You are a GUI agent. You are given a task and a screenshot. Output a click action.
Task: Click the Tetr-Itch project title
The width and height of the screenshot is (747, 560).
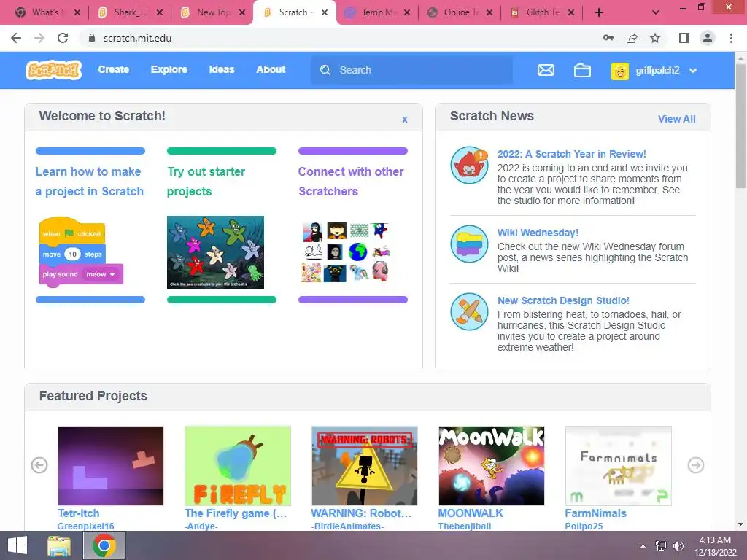coord(79,513)
